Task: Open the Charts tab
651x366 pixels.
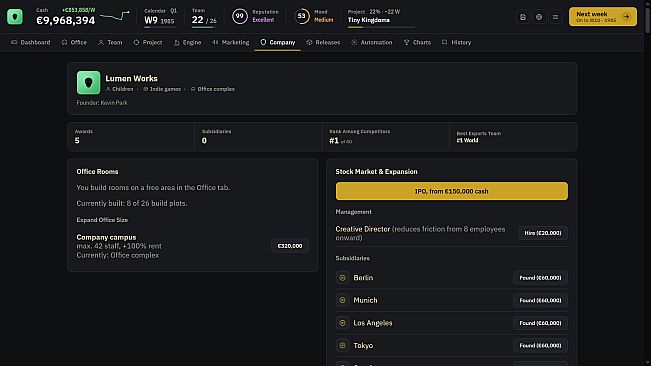Action: click(417, 42)
